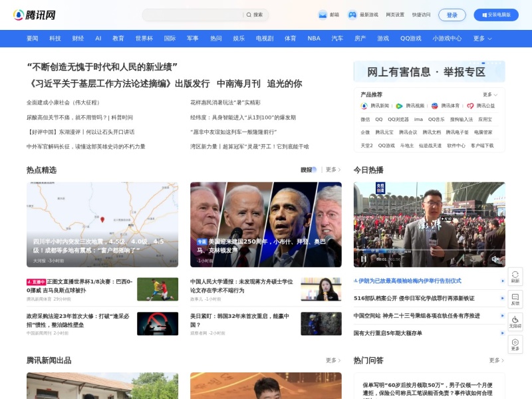
Task: Open the Sichuan earthquake map thumbnail
Action: [102, 225]
